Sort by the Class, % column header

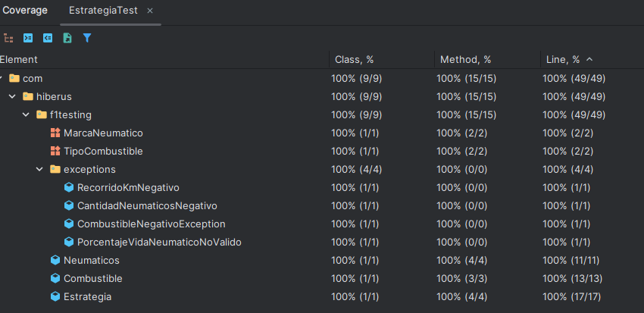click(x=355, y=59)
